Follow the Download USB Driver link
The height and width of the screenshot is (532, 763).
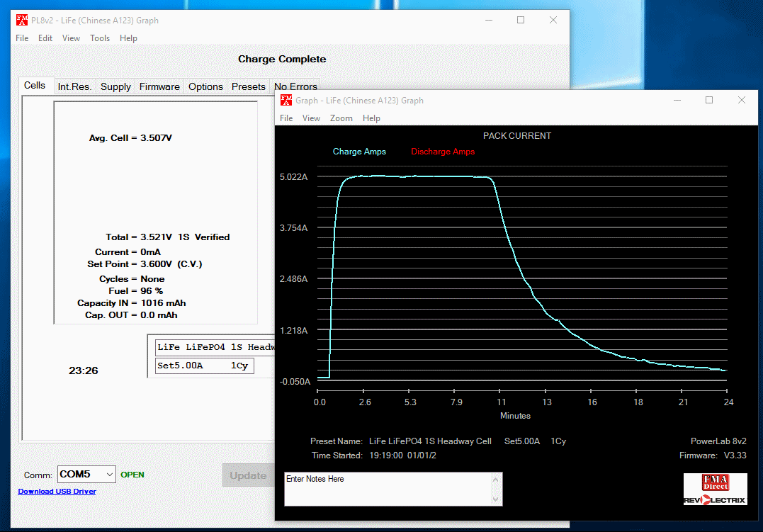(x=57, y=492)
